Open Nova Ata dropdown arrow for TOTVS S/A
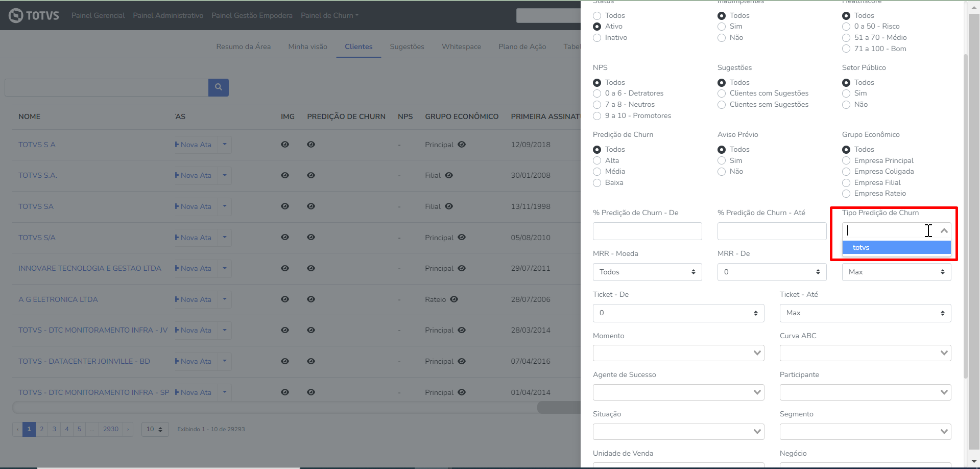 (225, 238)
